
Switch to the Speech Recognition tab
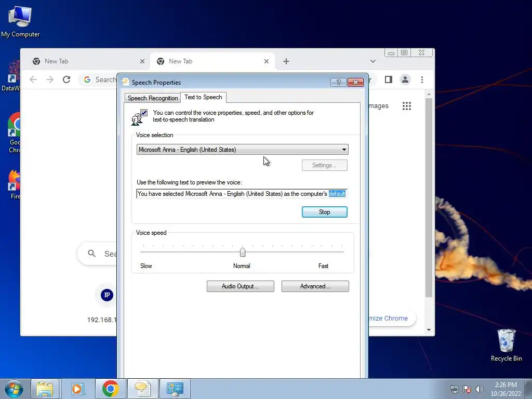153,98
